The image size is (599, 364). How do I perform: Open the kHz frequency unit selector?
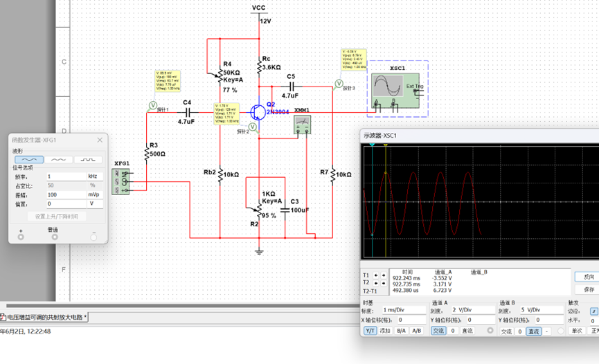tap(95, 176)
